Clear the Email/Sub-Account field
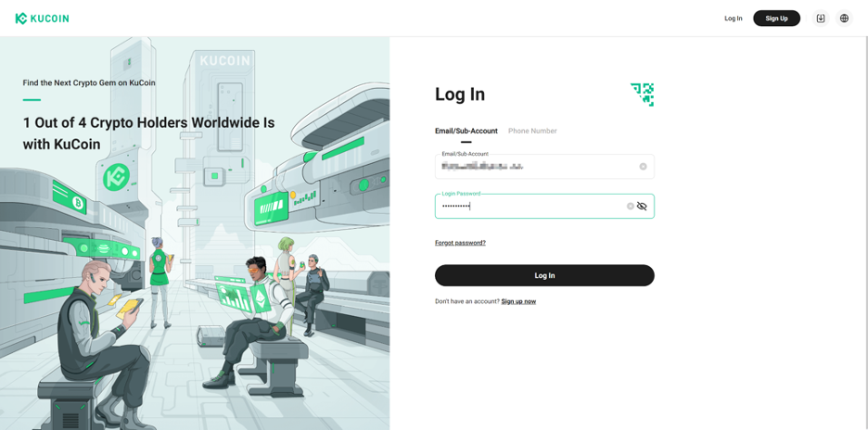Viewport: 868px width, 430px height. pos(643,167)
